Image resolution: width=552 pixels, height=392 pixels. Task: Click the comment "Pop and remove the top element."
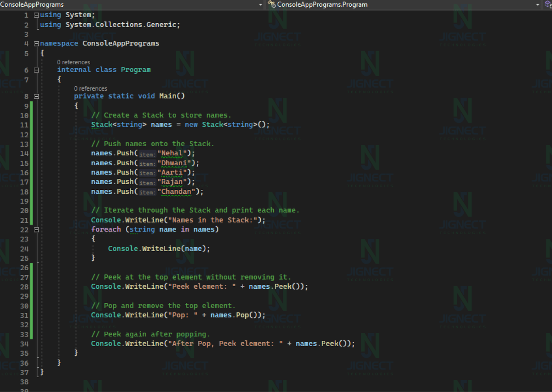163,306
